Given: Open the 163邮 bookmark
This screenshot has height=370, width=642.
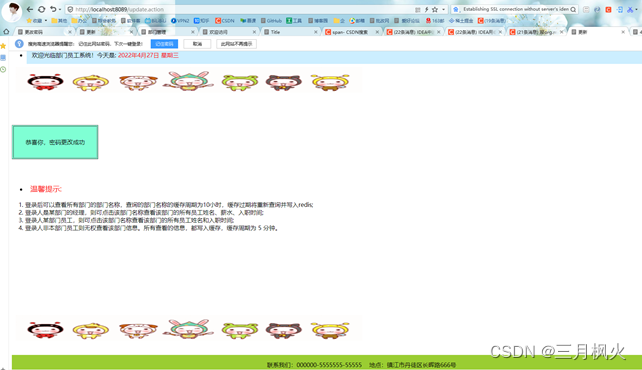Looking at the screenshot, I should pos(435,20).
